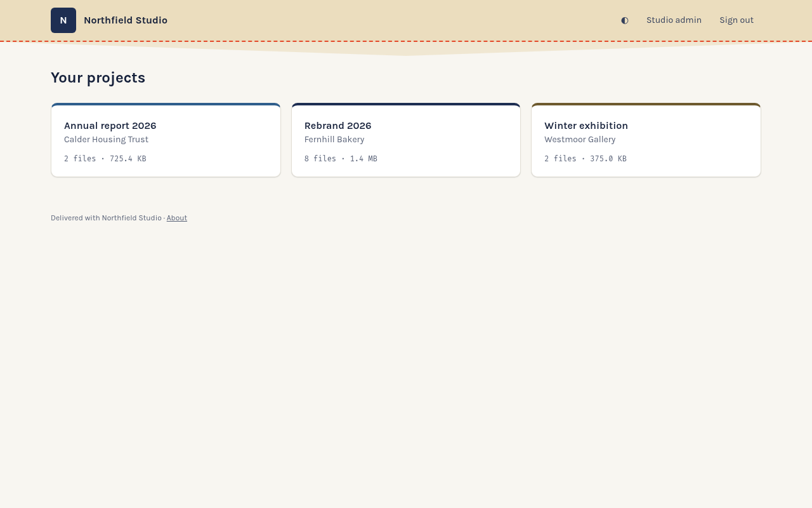Screen dimensions: 812x508
Task: Select the Fernhill Bakery client text
Action: click(334, 140)
